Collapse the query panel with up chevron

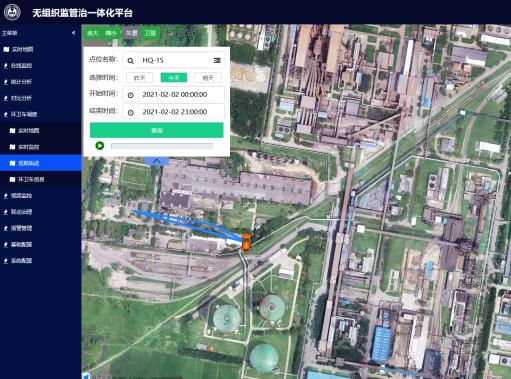pos(157,161)
